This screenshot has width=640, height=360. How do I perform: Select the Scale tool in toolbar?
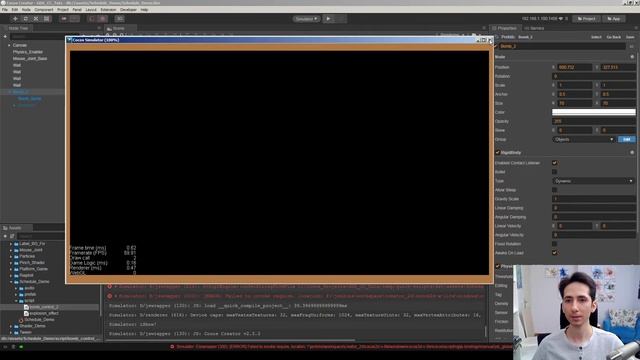tap(36, 19)
